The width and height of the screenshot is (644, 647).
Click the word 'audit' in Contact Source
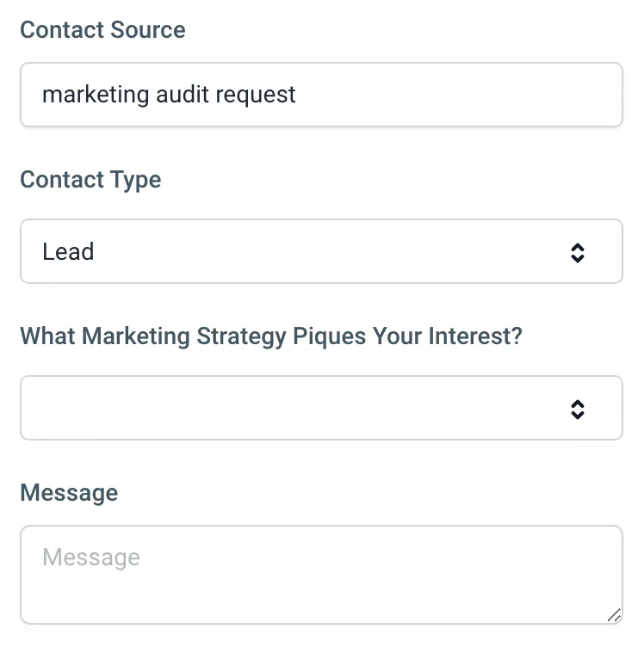pos(176,95)
